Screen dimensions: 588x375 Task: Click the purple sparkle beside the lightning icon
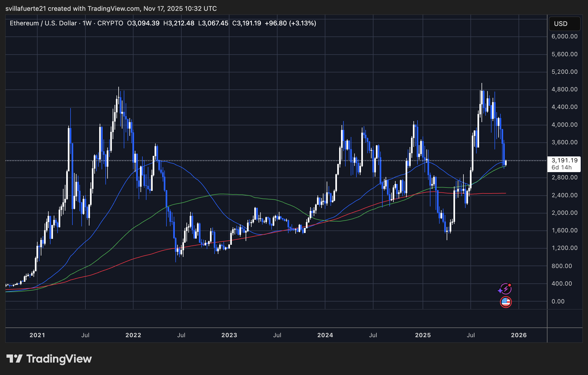click(x=500, y=291)
